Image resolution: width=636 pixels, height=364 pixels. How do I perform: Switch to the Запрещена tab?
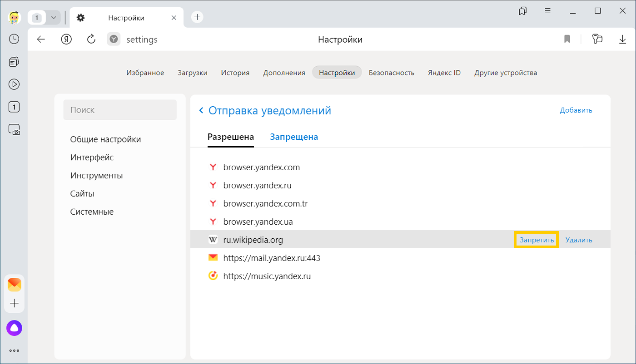[x=294, y=137]
